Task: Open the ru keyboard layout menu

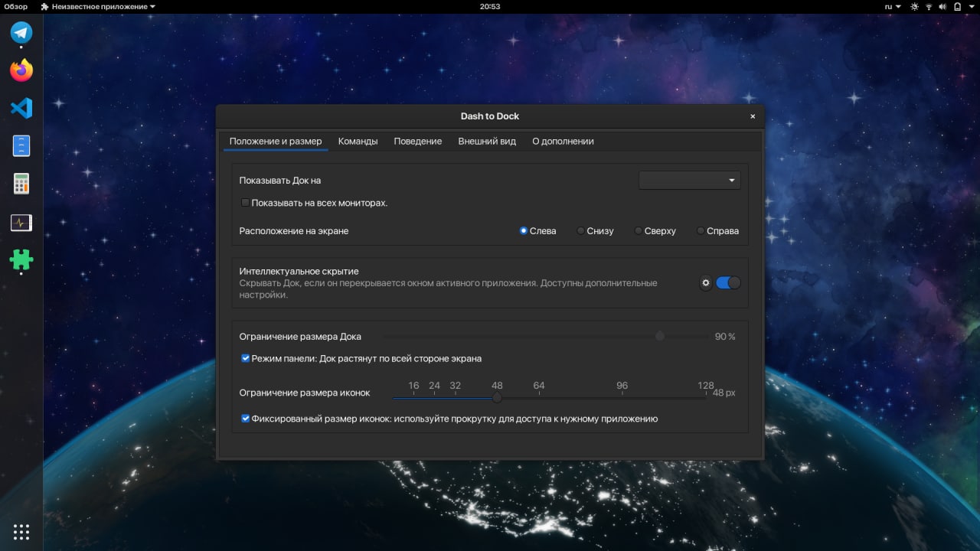Action: (x=892, y=6)
